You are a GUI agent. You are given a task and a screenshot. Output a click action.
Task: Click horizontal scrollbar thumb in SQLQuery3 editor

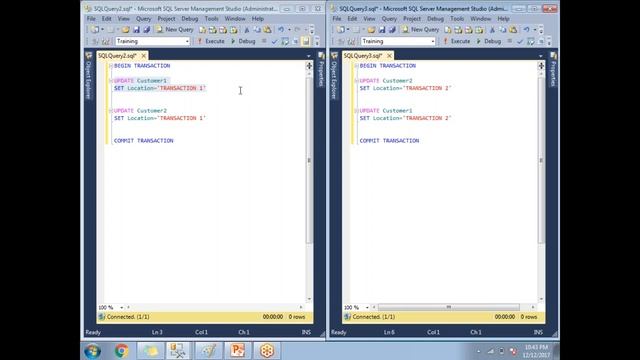[x=449, y=307]
